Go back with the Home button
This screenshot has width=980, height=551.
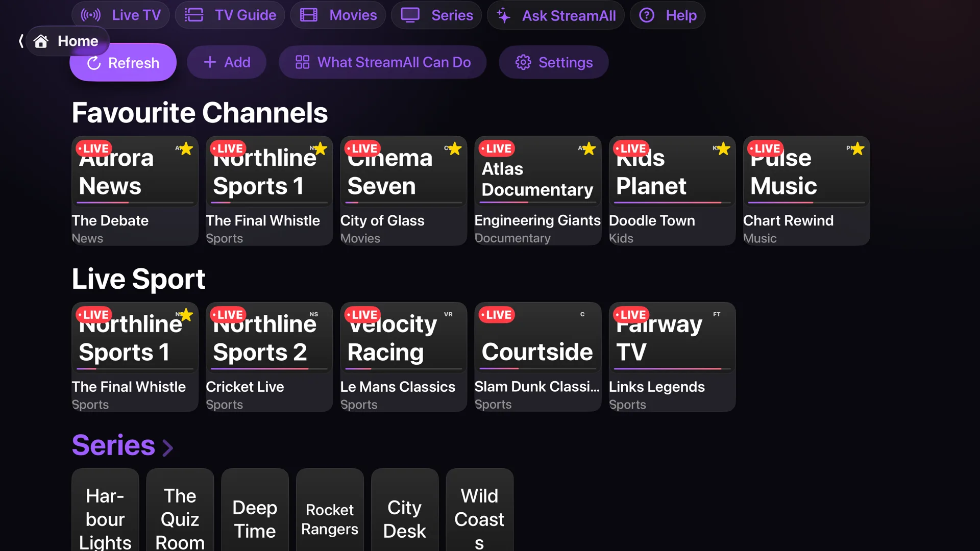tap(68, 41)
